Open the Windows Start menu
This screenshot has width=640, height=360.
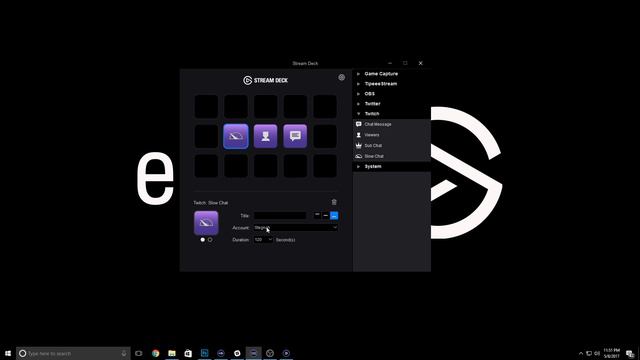click(x=8, y=353)
